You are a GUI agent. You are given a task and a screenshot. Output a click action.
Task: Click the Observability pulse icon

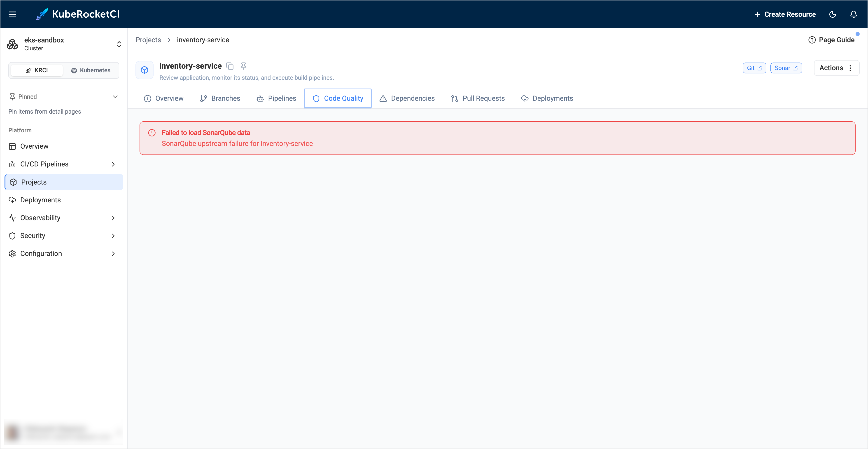tap(12, 218)
